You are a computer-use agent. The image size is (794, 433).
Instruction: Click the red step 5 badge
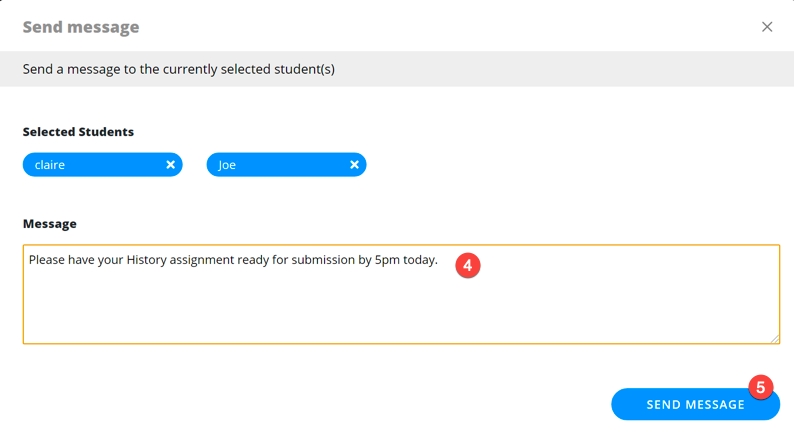tap(760, 387)
